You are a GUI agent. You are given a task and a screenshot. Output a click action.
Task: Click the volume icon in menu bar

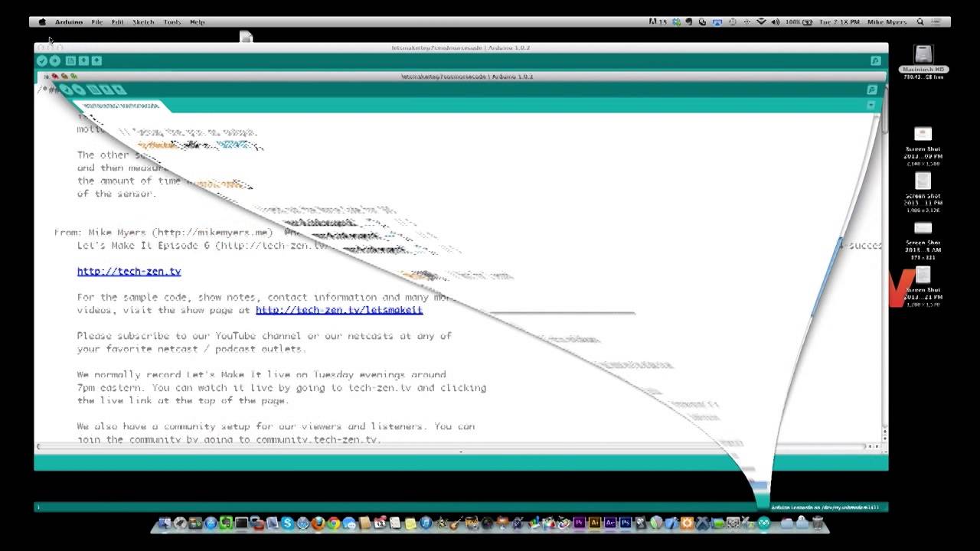[775, 22]
